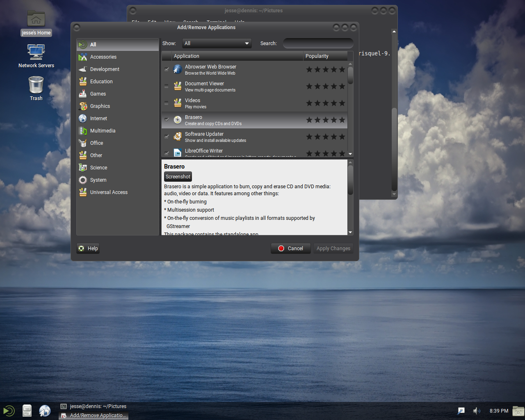Screen dimensions: 525x420
Task: Click the Screenshot button for Brasero
Action: 178,177
